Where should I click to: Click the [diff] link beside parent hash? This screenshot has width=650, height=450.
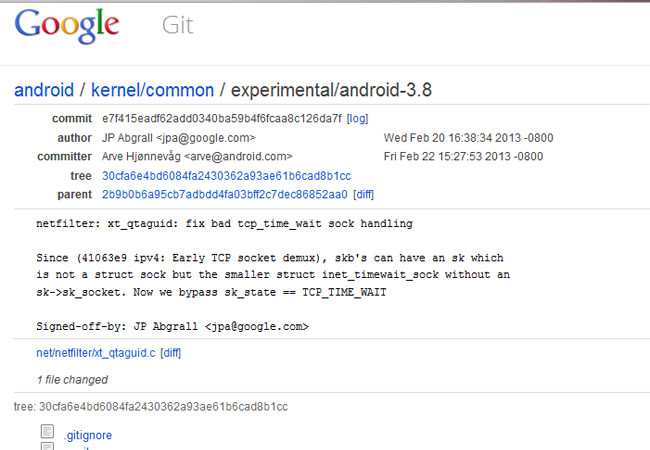tap(364, 195)
